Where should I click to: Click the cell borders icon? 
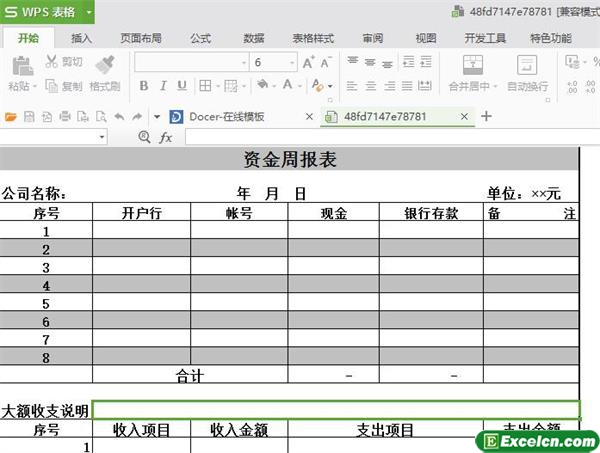point(205,86)
